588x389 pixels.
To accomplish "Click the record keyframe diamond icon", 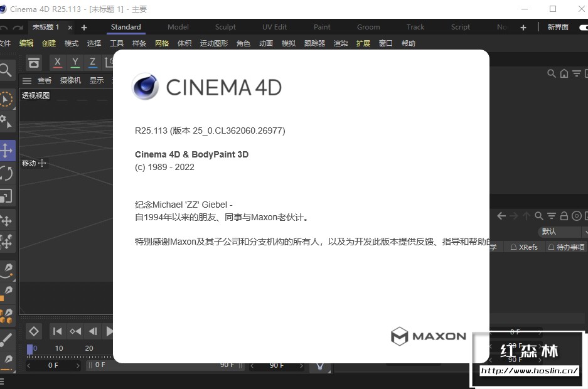I will pos(34,331).
